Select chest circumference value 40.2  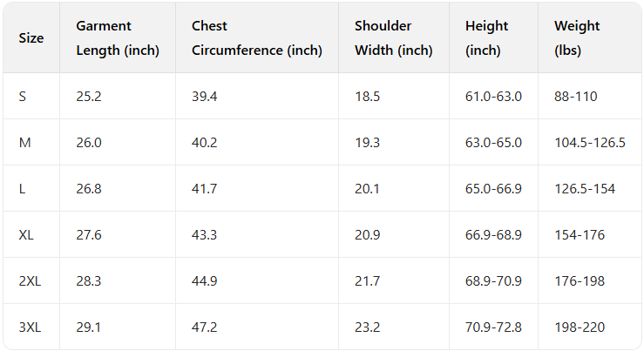point(205,142)
